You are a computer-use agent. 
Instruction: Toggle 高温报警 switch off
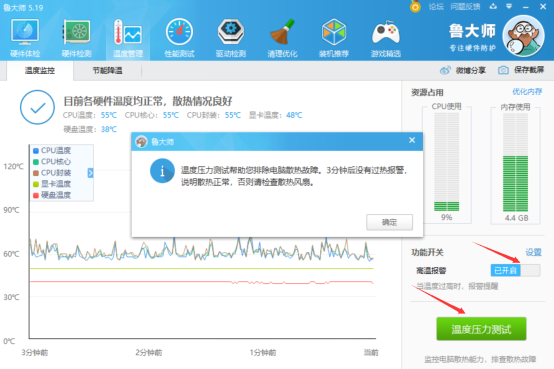(515, 270)
